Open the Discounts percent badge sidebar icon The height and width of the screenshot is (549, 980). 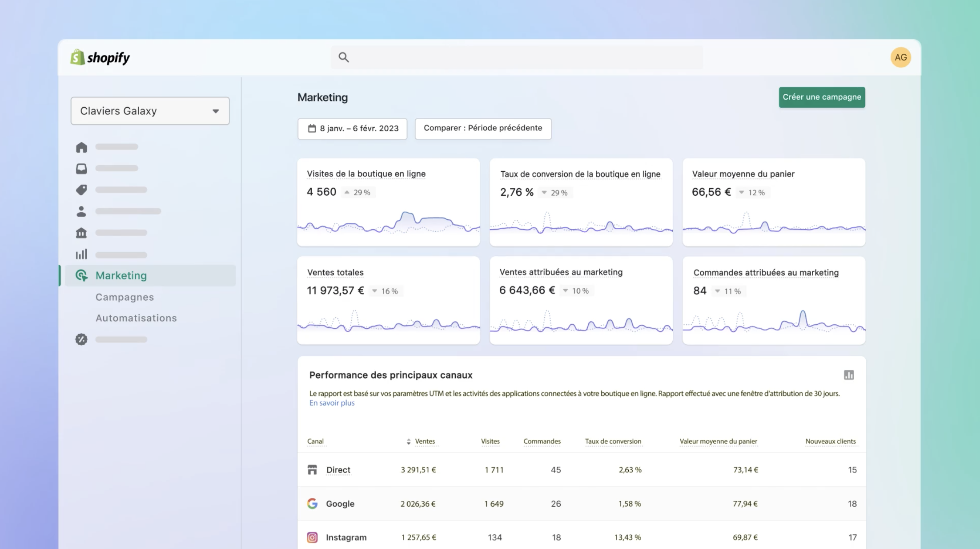pyautogui.click(x=81, y=339)
